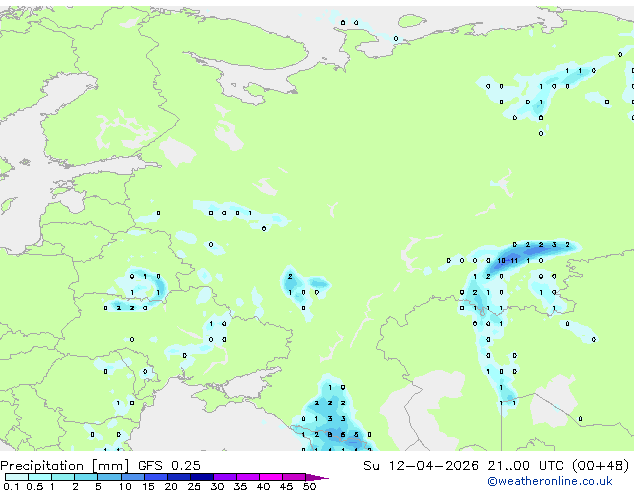Click the 'Su 12-04-2026' forecast date text

(421, 466)
